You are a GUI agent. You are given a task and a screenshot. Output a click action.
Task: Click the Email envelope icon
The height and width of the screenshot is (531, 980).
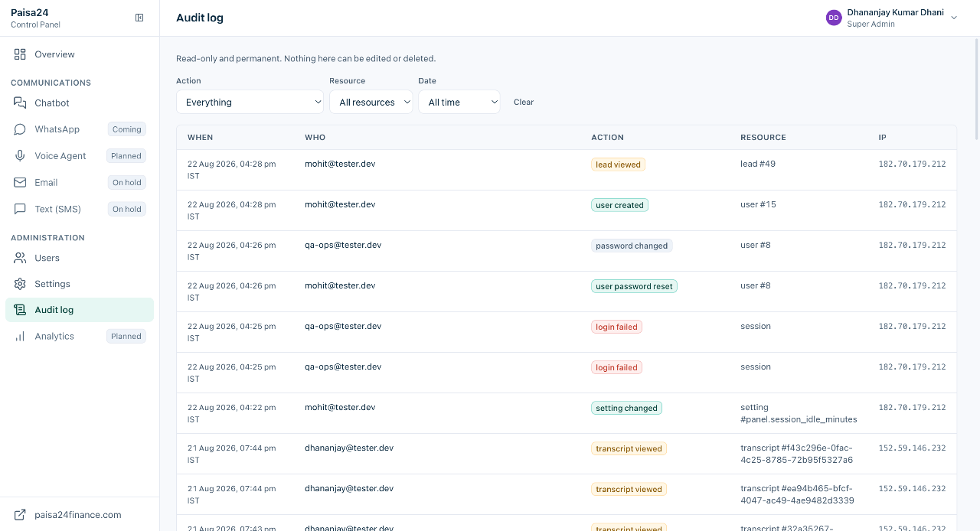click(x=20, y=182)
